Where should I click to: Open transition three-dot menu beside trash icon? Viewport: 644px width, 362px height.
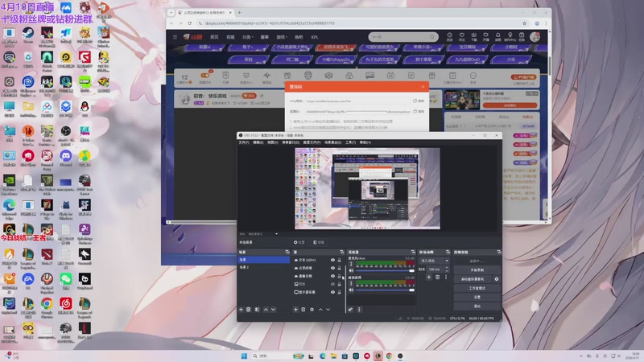click(x=446, y=277)
